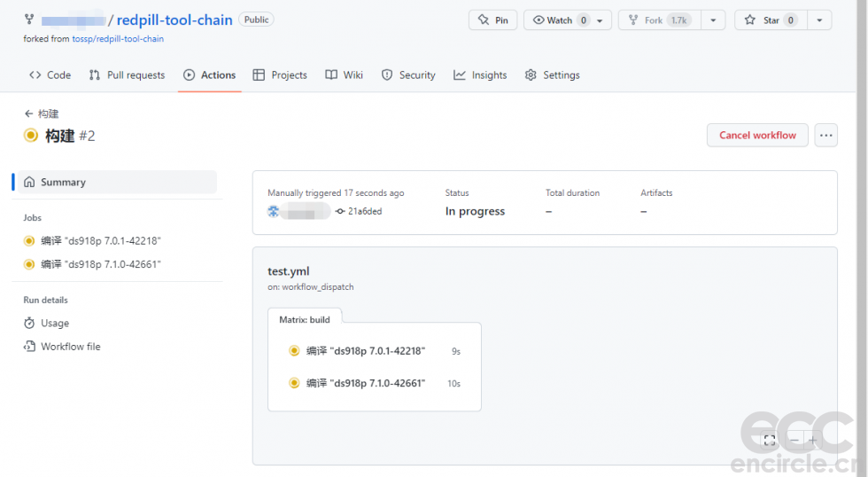Open the Settings tab

552,74
